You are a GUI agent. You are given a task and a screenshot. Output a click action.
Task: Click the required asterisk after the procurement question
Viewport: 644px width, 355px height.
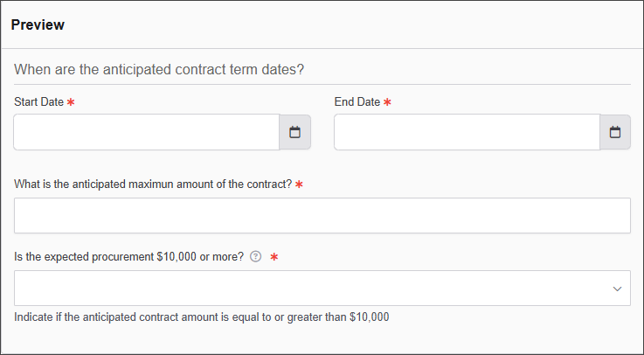274,257
